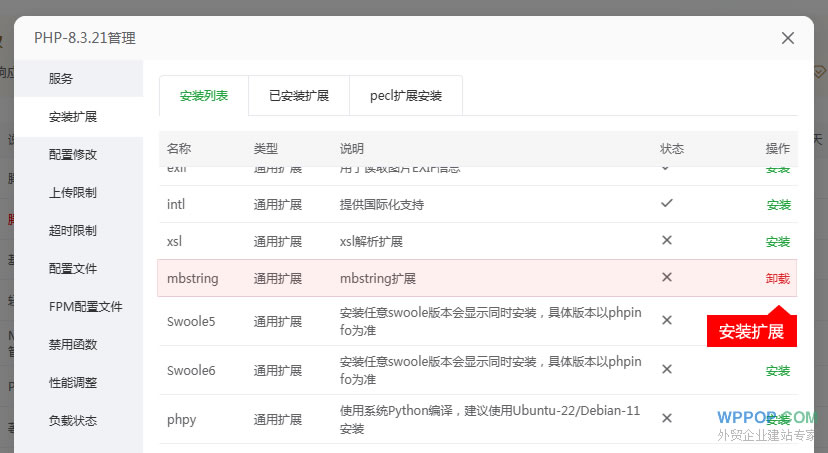Click the X status icon for phpy
Screen dimensions: 828x453
click(667, 418)
